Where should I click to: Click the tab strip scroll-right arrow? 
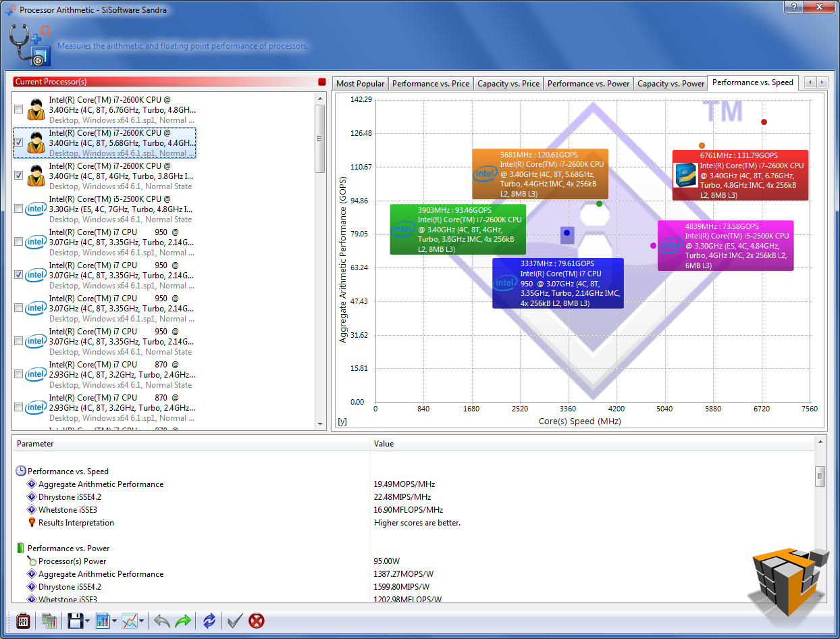(822, 82)
